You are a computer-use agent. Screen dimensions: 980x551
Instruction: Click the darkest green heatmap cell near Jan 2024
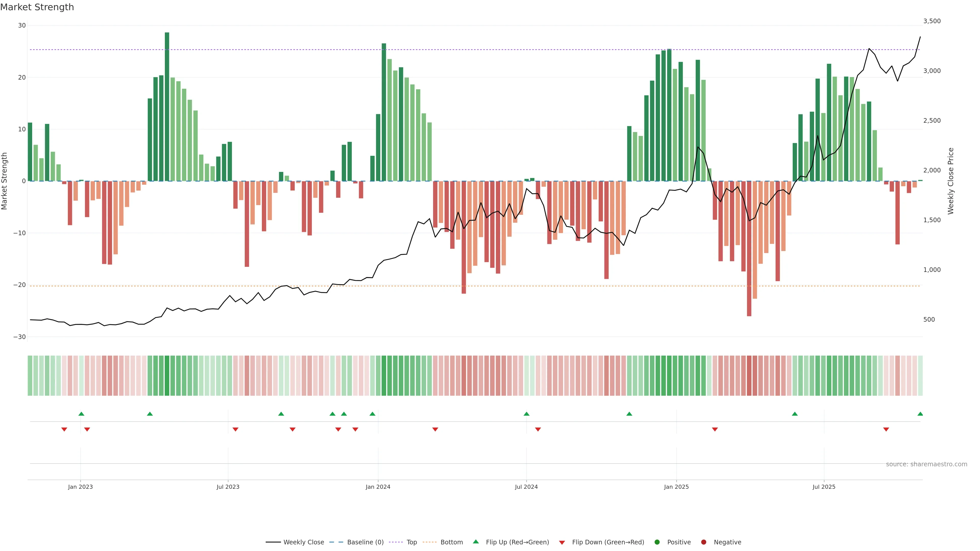click(x=384, y=375)
